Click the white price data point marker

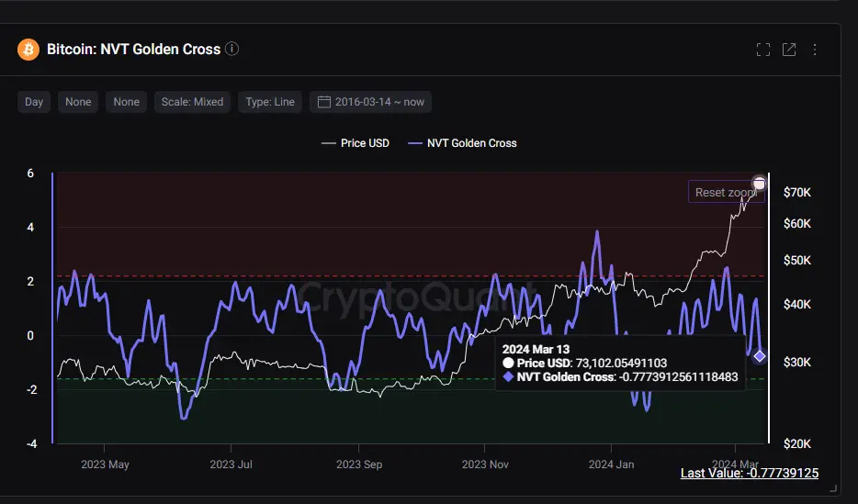759,183
